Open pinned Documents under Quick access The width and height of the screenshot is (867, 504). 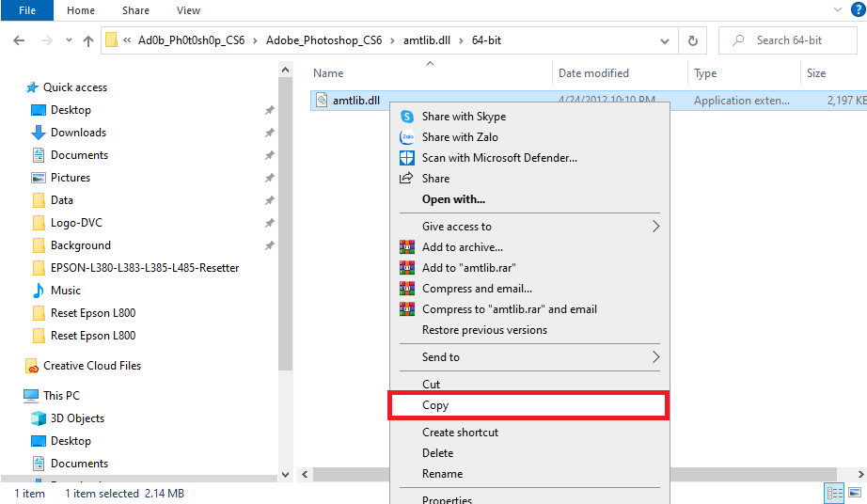tap(79, 155)
